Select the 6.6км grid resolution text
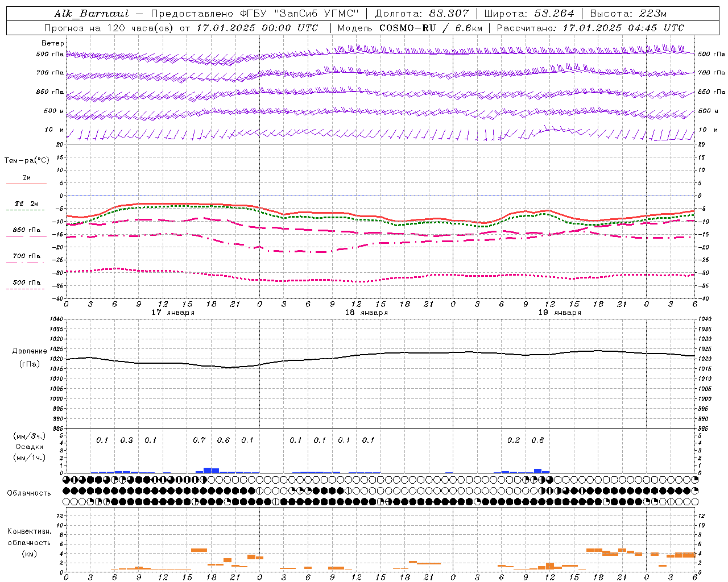 [x=469, y=28]
